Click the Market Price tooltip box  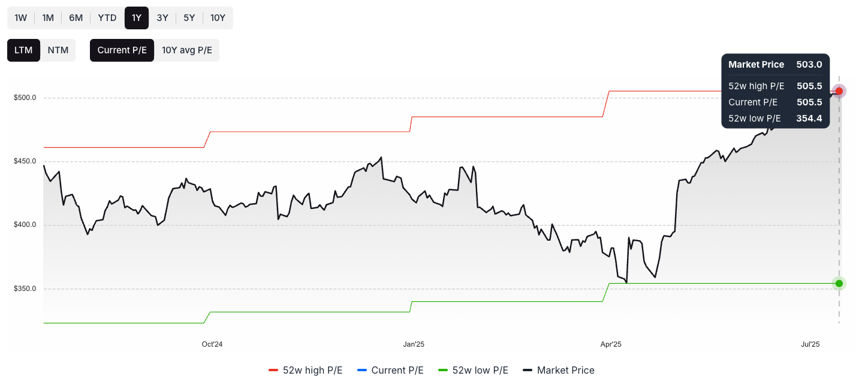coord(775,91)
